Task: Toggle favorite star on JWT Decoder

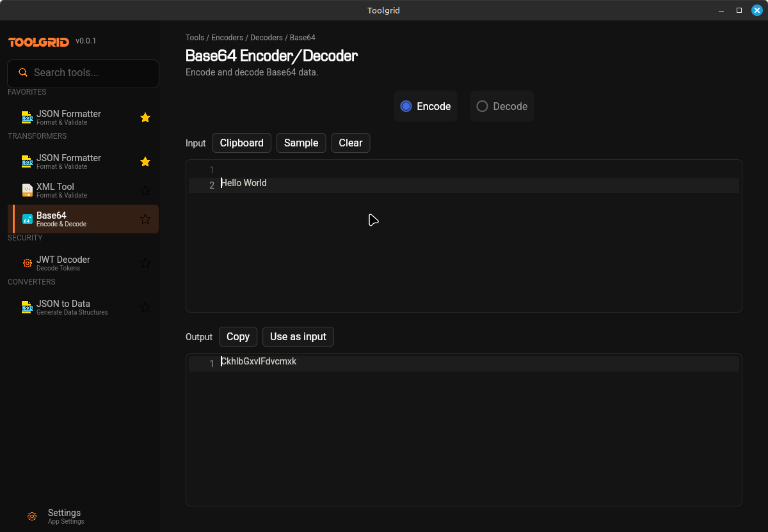Action: click(x=145, y=263)
